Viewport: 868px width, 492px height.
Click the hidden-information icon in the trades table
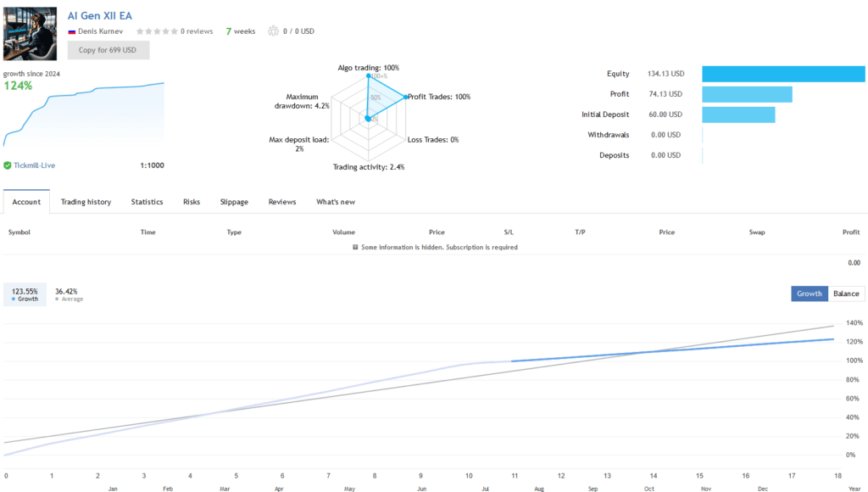point(353,247)
